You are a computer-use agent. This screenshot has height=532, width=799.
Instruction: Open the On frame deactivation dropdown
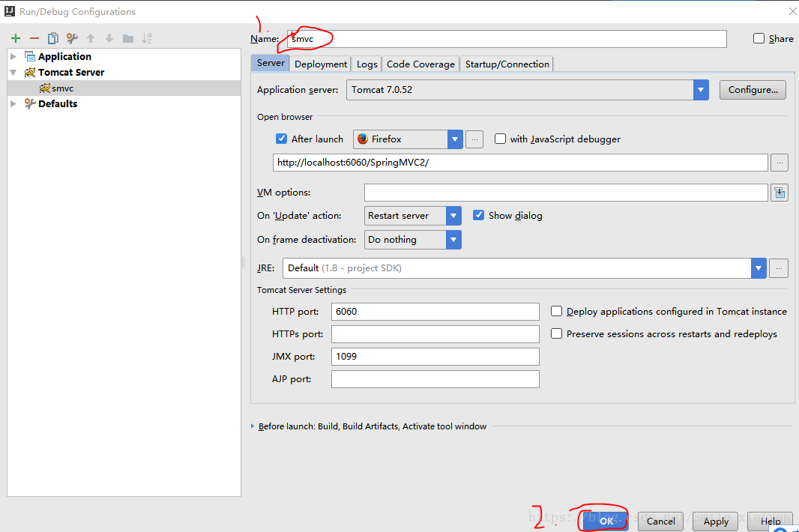click(x=453, y=240)
